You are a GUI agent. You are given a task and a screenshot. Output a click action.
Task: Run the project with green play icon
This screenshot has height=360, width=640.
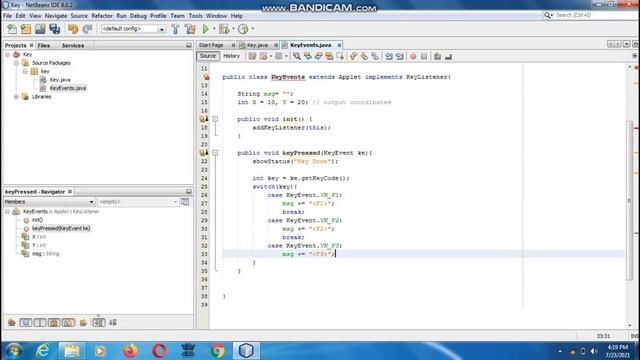[206, 29]
